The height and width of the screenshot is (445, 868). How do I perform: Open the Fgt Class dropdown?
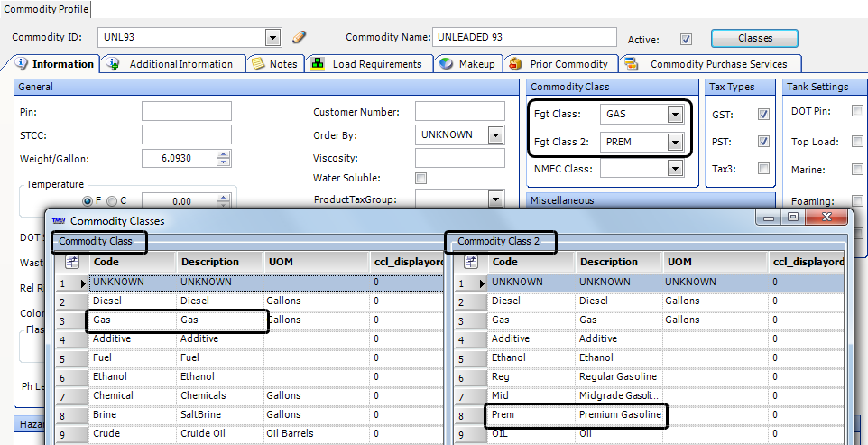click(674, 115)
